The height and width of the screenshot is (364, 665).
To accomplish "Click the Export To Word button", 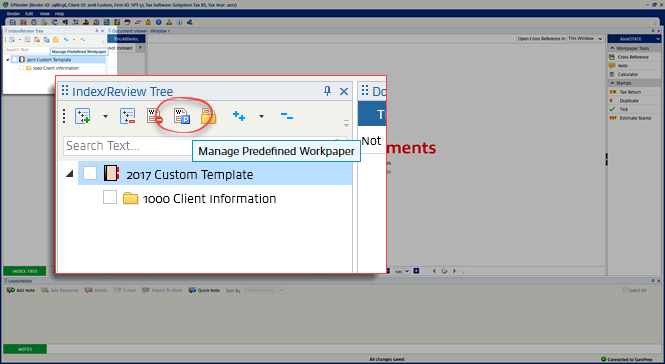I will (162, 290).
